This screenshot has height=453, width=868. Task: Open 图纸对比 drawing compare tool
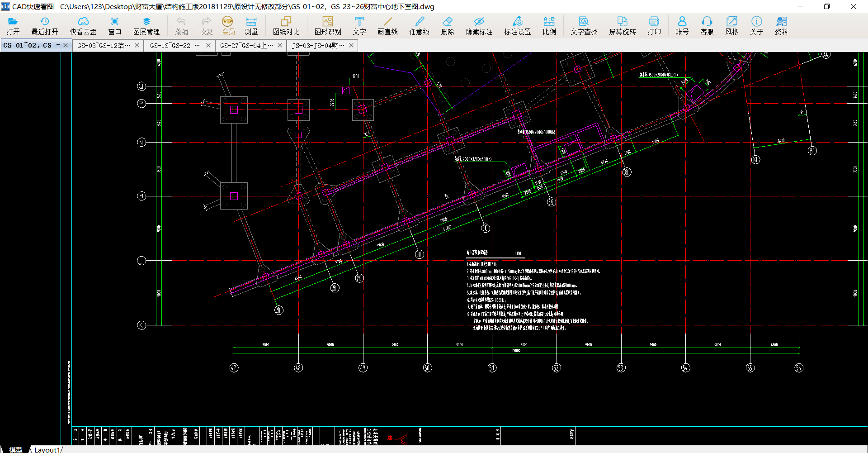286,26
